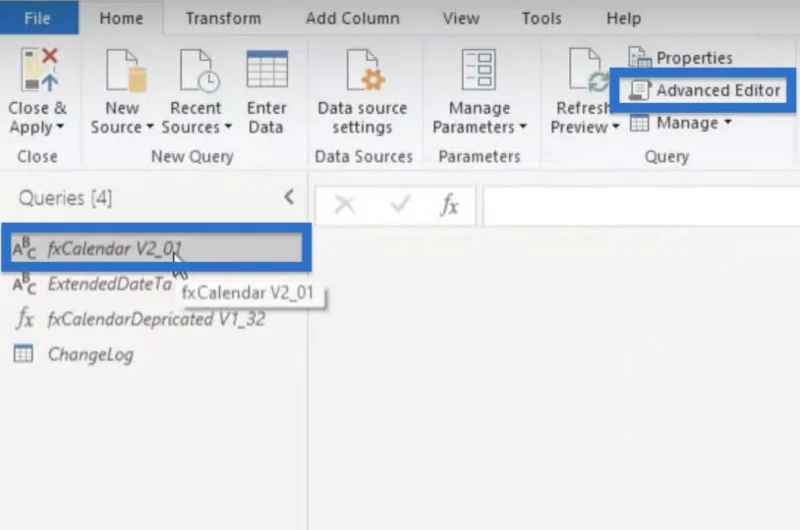Select the ChangeLog query

pos(90,354)
